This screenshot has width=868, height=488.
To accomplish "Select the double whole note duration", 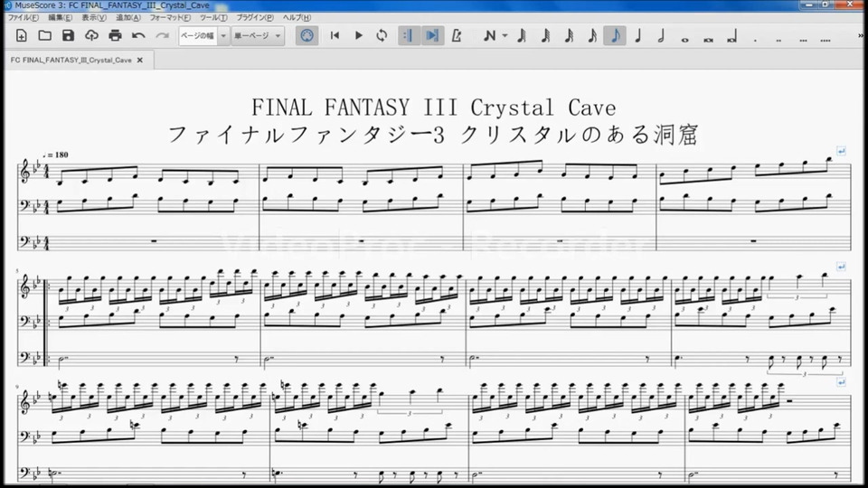I will pyautogui.click(x=708, y=39).
